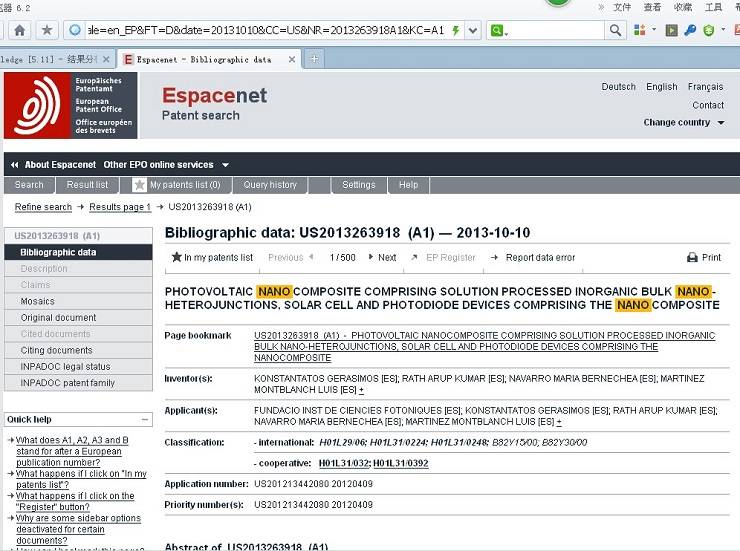Select Citing documents in sidebar
Viewport: 740px width, 551px height.
[56, 350]
